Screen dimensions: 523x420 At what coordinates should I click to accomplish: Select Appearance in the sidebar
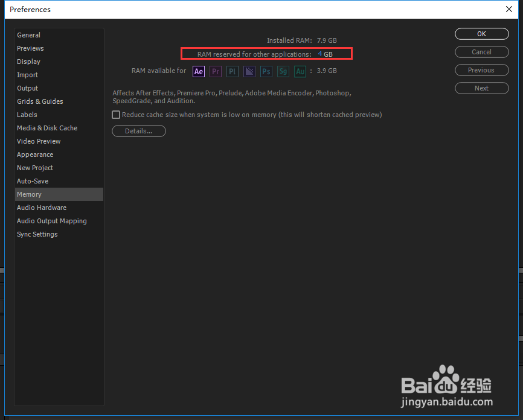tap(59, 154)
